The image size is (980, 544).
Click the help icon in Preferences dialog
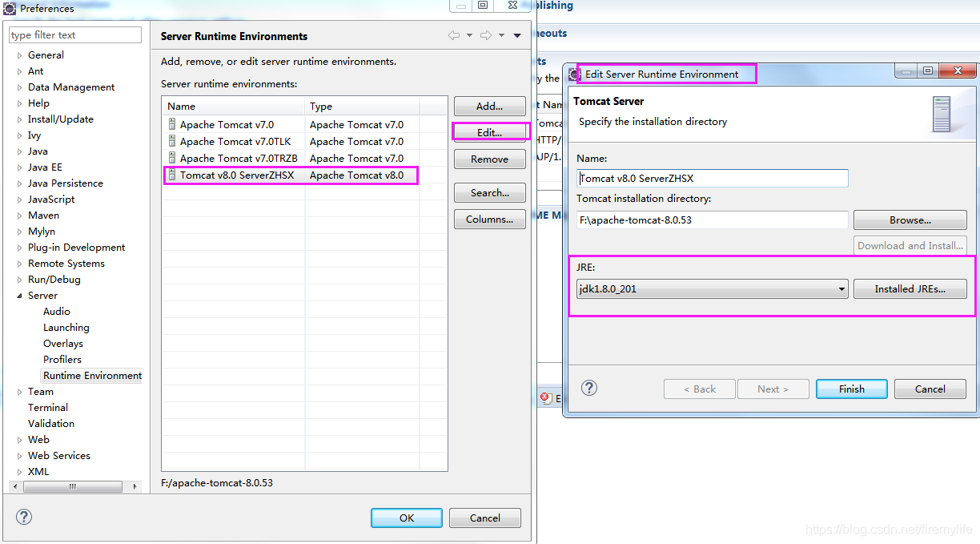[x=24, y=517]
